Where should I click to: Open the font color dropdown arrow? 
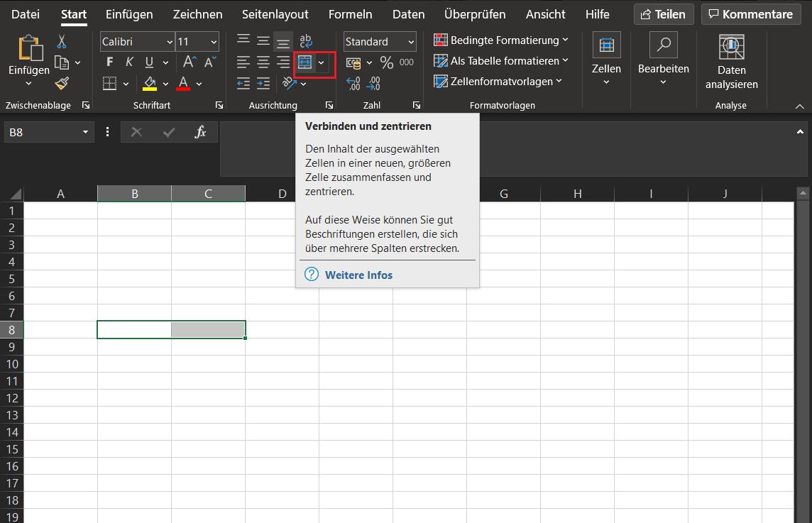pyautogui.click(x=199, y=84)
